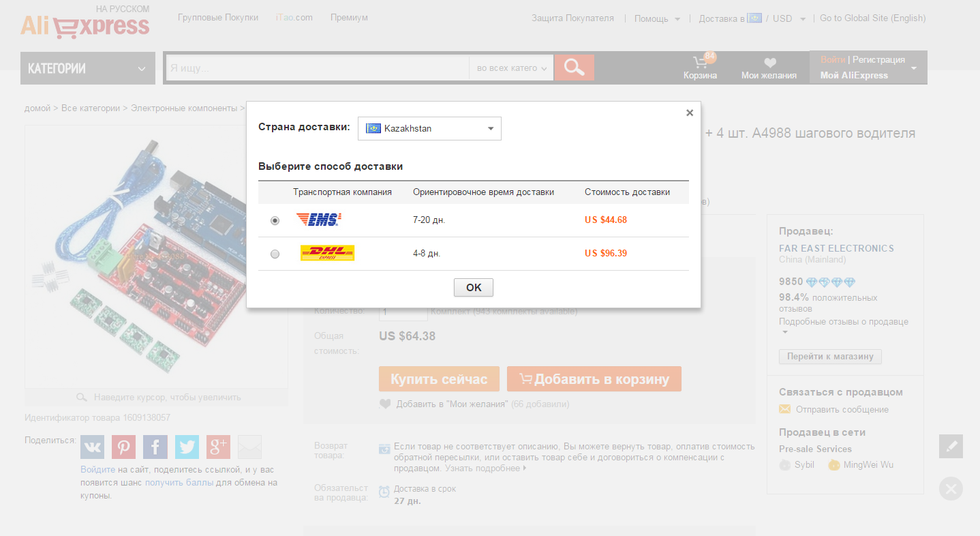The width and height of the screenshot is (980, 536).
Task: Click Перейти к магазину button
Action: pyautogui.click(x=830, y=357)
